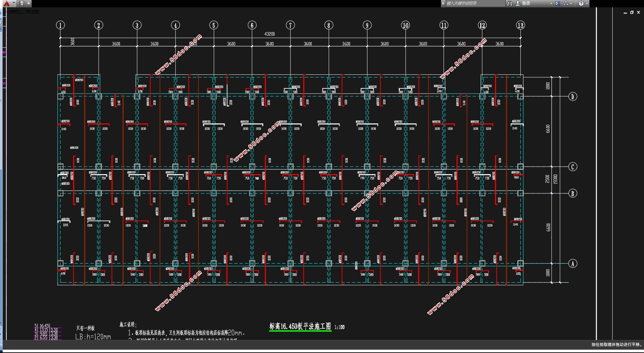This screenshot has width=644, height=353.
Task: Expand the Quick Access Toolbar customize arrow
Action: [x=29, y=3]
